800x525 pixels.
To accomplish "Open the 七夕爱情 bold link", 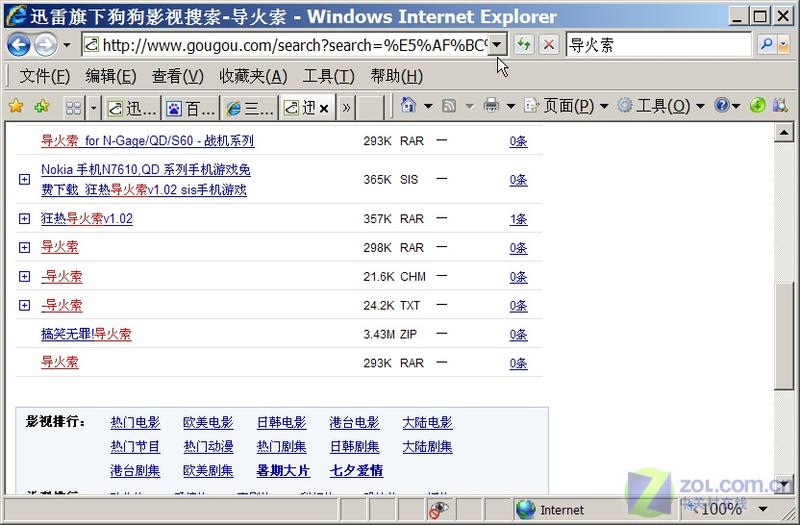I will pos(357,470).
